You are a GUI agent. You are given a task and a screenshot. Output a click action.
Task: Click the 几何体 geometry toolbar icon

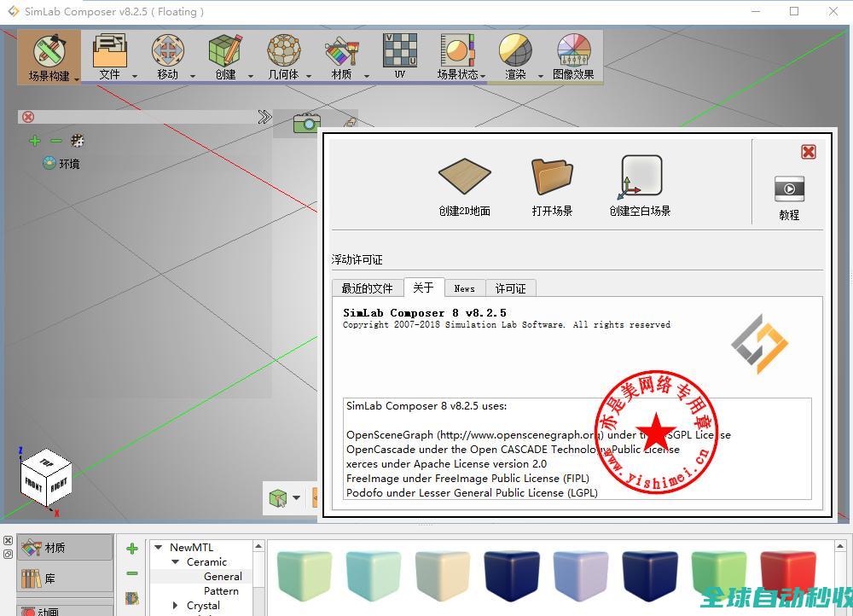pos(283,51)
